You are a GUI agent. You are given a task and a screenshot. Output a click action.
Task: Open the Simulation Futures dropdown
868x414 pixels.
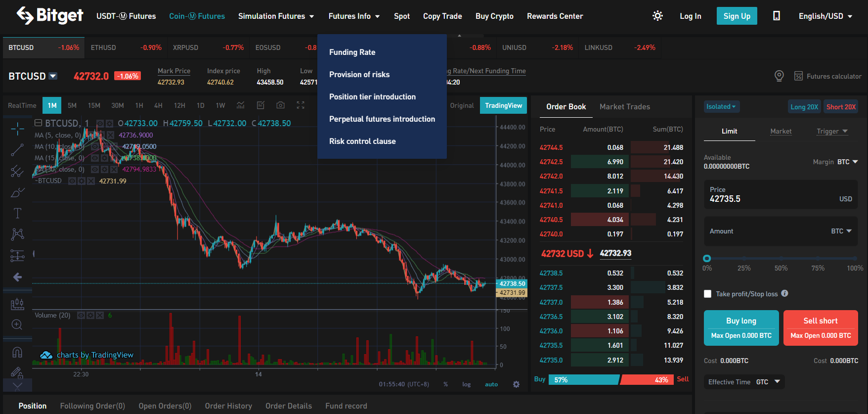276,16
